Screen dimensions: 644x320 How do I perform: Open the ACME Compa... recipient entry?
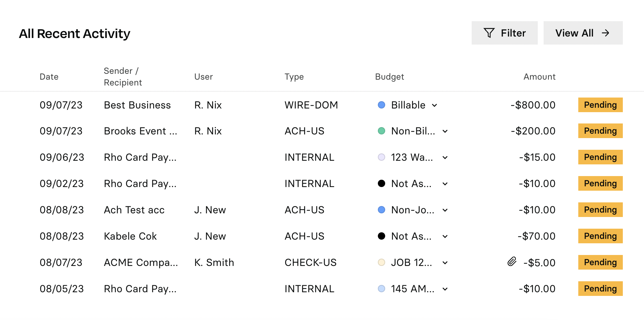[x=141, y=263]
